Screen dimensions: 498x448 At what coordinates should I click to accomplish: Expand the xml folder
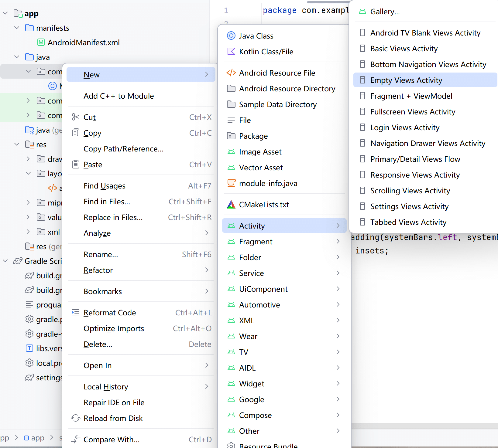click(28, 232)
